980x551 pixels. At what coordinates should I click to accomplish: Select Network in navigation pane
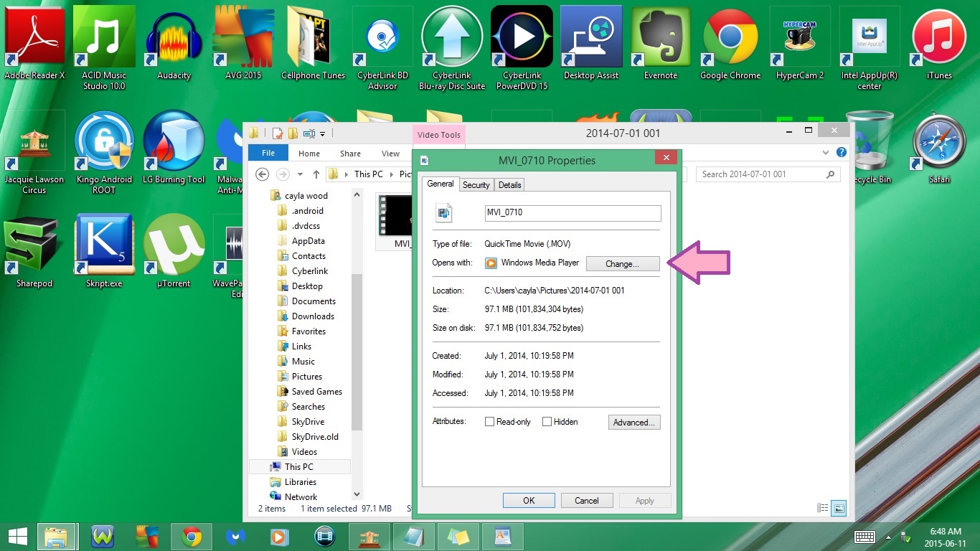301,497
